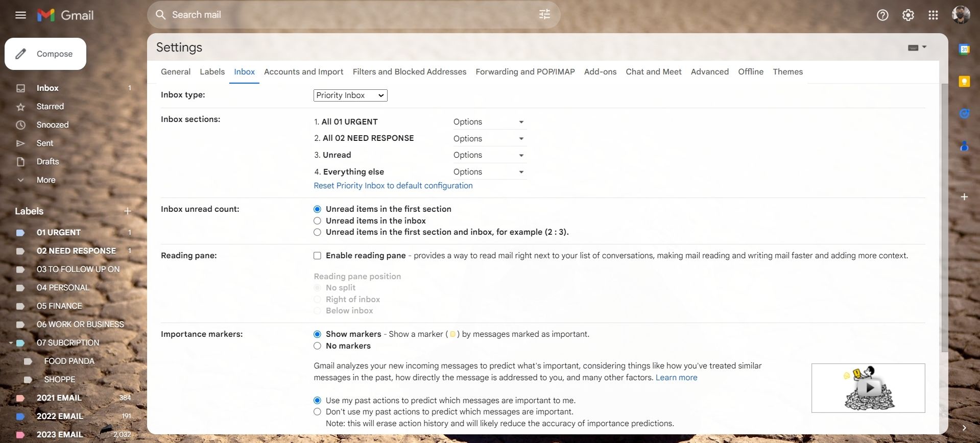The image size is (980, 443).
Task: Open Options for Unread section
Action: click(x=489, y=155)
